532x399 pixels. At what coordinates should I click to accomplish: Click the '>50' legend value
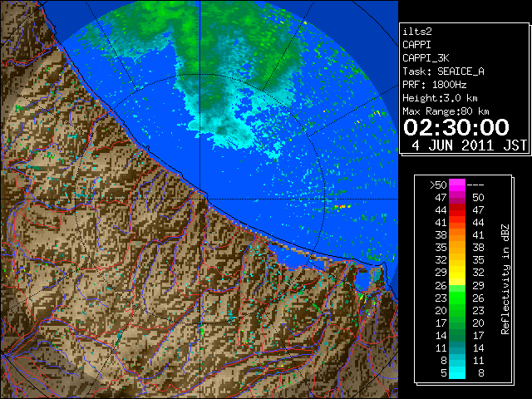click(x=438, y=185)
